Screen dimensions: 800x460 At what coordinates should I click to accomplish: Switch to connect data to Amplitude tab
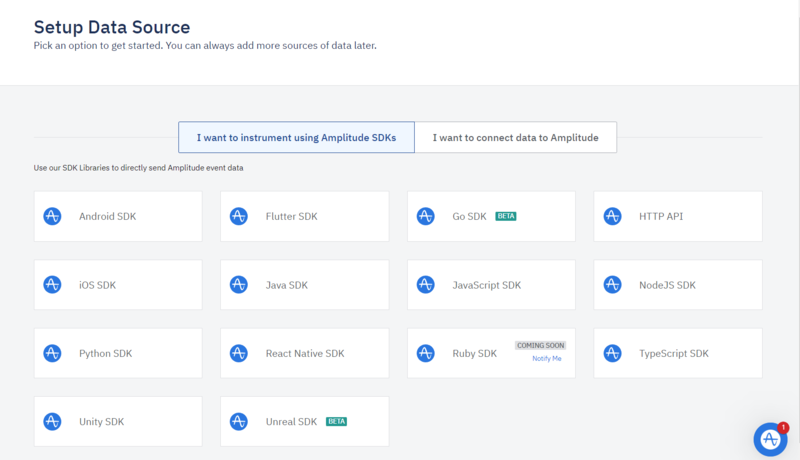(515, 138)
